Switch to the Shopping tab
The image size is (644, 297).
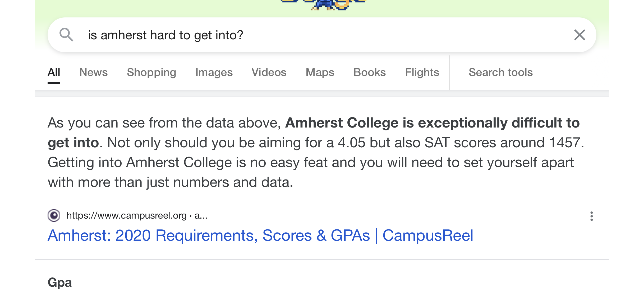pyautogui.click(x=151, y=72)
